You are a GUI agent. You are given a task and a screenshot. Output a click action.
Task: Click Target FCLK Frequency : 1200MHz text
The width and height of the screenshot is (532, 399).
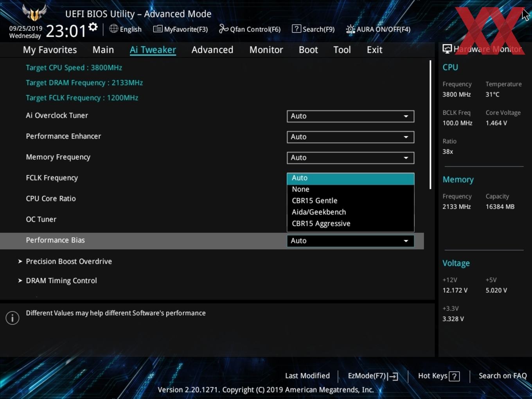tap(82, 97)
